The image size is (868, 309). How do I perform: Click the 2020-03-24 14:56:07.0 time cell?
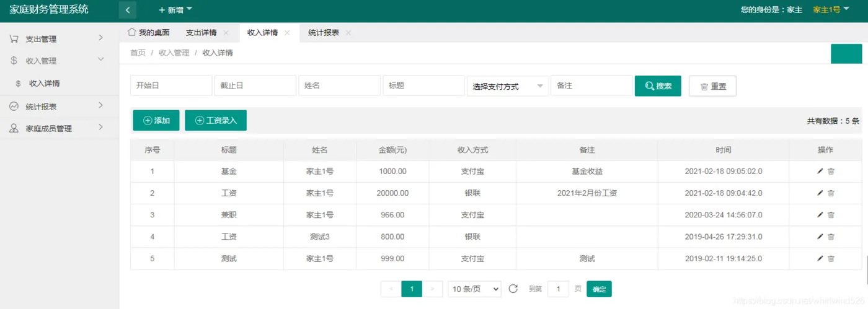click(x=724, y=215)
